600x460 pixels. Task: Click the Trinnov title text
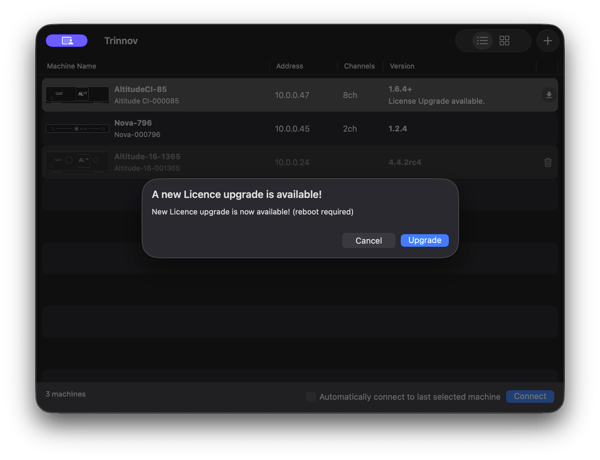pos(121,41)
